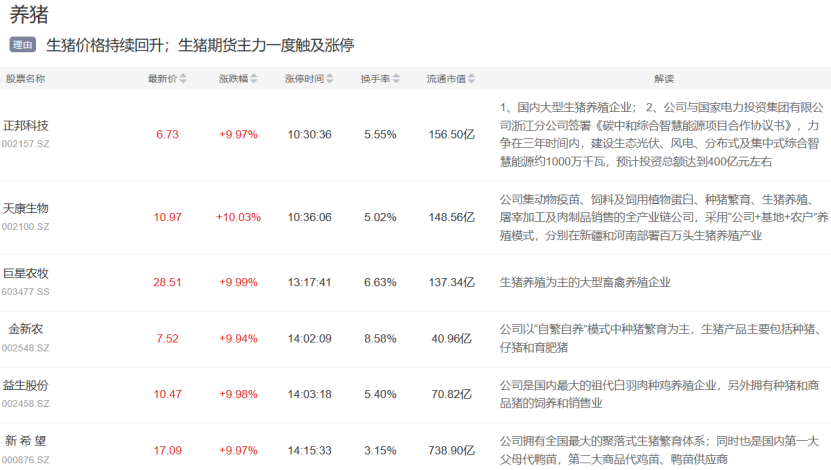Image resolution: width=831 pixels, height=470 pixels.
Task: Click turnover rate 5.40%
Action: (x=380, y=394)
